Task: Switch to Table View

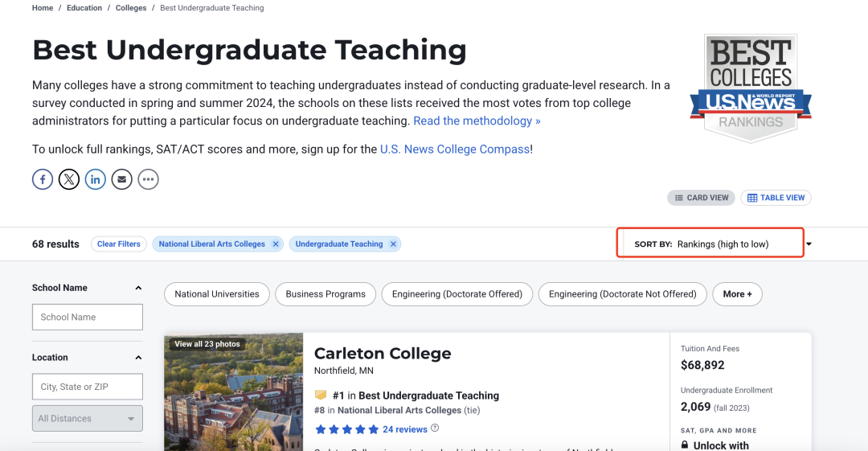Action: pyautogui.click(x=776, y=198)
